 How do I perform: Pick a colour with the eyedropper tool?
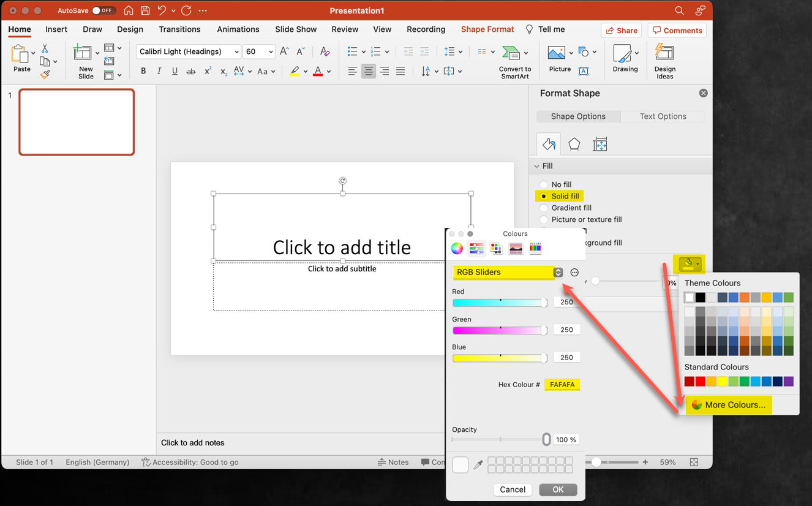pyautogui.click(x=478, y=464)
